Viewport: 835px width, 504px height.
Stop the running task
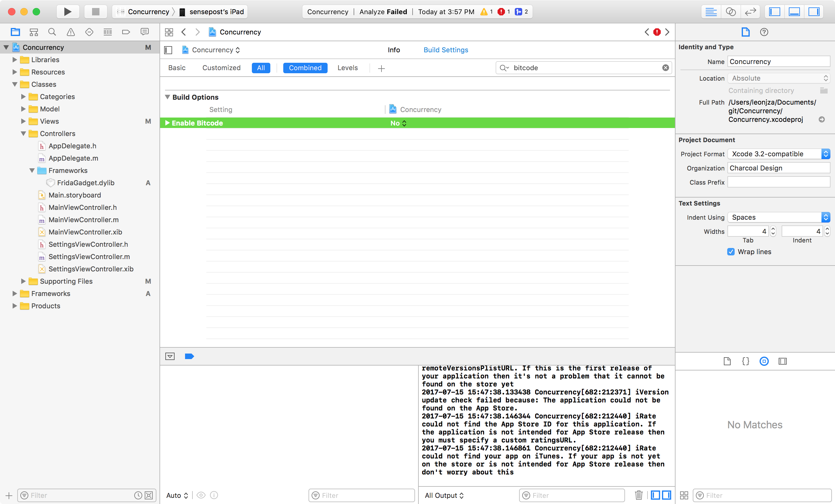pos(95,11)
